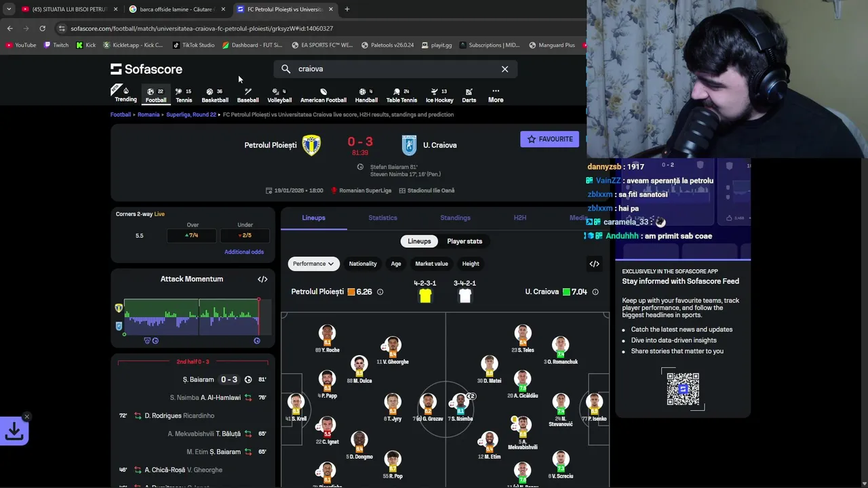Image resolution: width=868 pixels, height=488 pixels.
Task: Select the Volleyball sport icon
Action: click(x=279, y=95)
